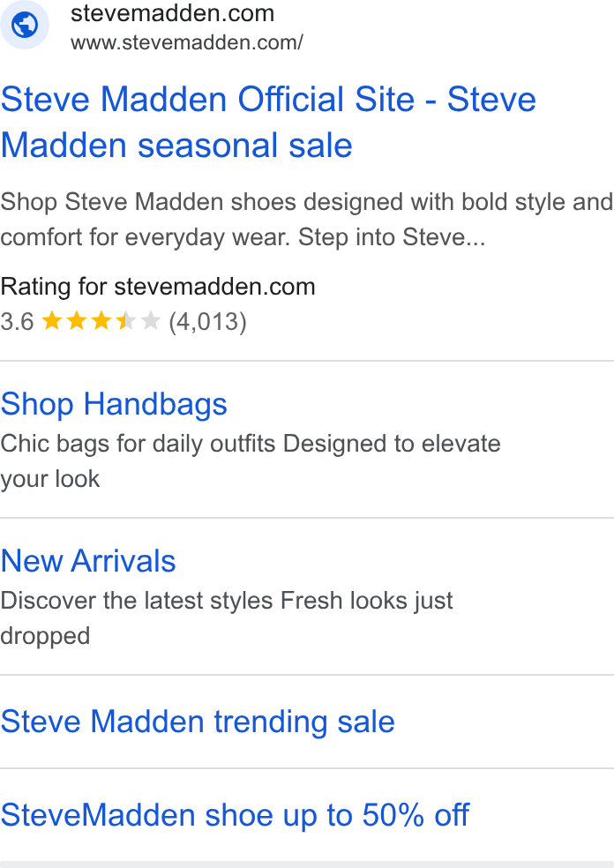Click the Rating for stevemadden.com label

[x=158, y=287]
